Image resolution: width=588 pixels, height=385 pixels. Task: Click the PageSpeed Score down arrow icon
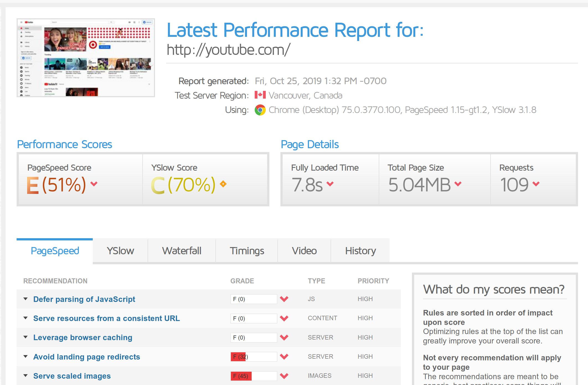point(94,184)
